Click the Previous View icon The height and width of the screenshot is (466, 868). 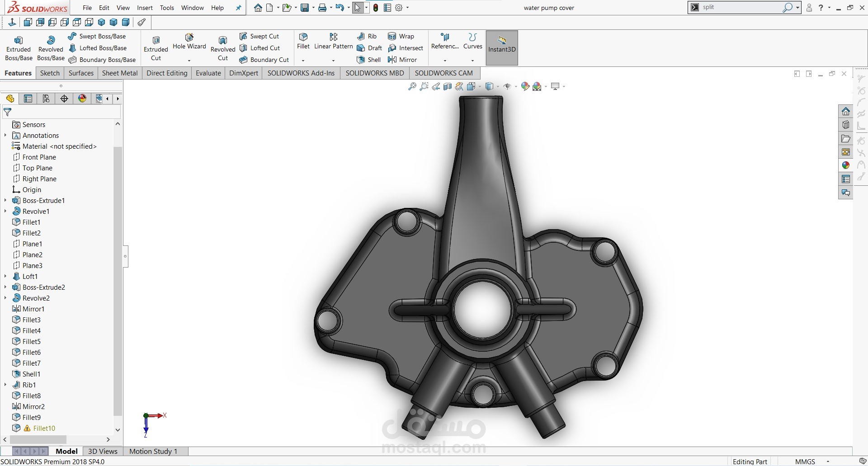[x=436, y=86]
